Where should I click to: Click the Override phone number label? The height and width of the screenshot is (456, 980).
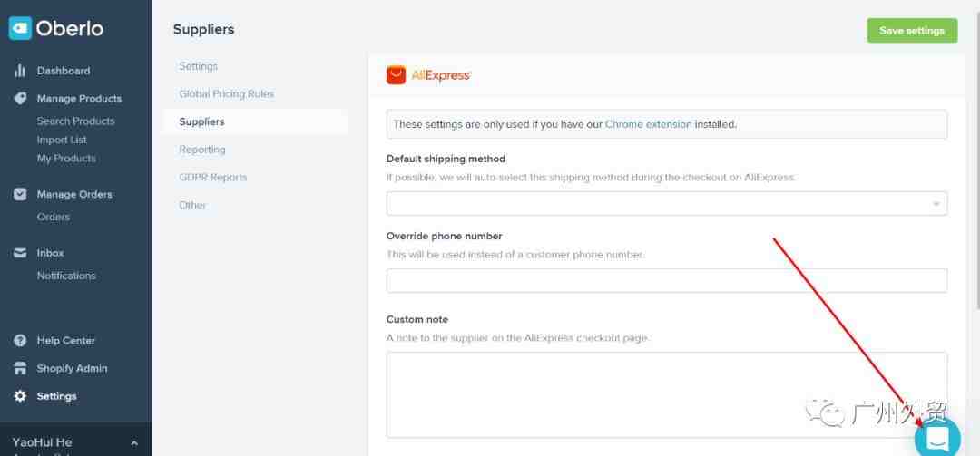(x=444, y=236)
